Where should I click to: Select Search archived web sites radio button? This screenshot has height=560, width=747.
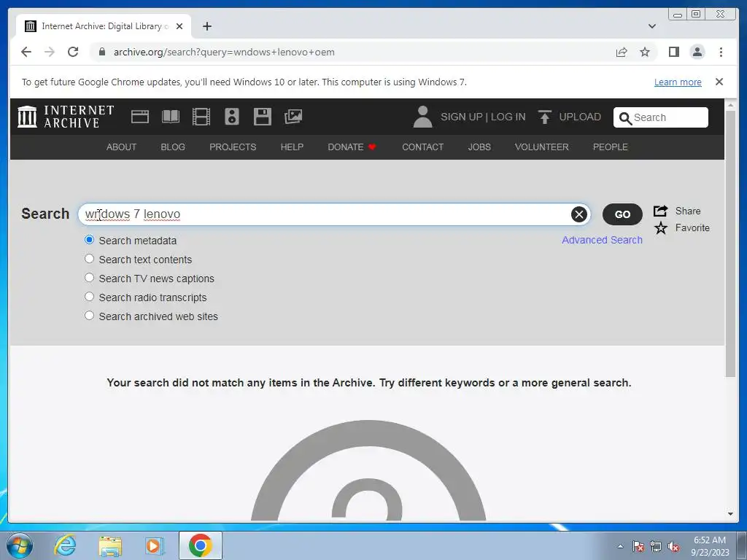point(89,315)
